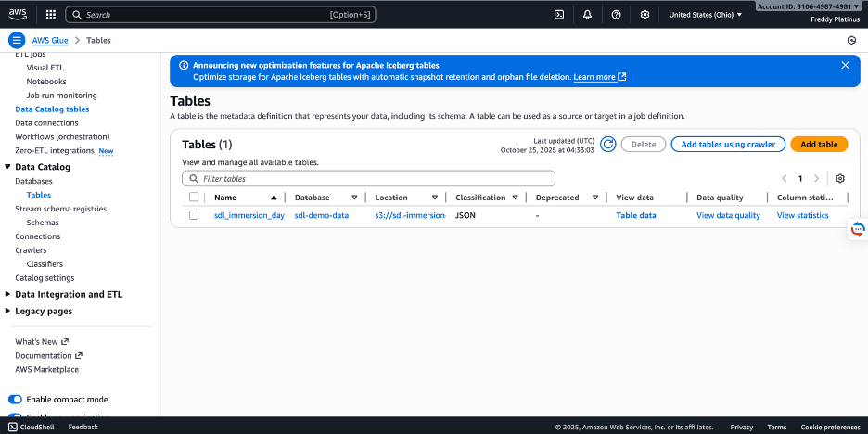
Task: Toggle the side navigation hamburger button
Action: coord(17,41)
